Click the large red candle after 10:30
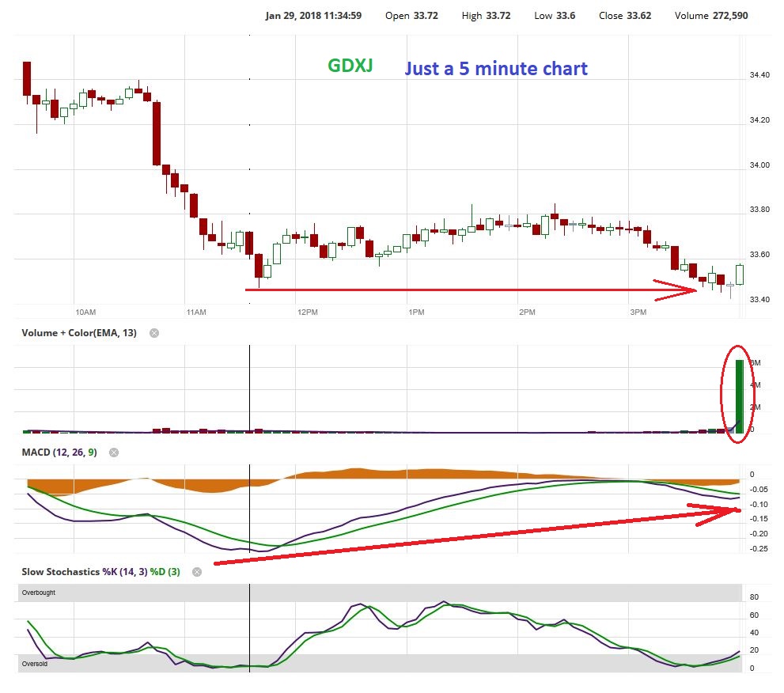The image size is (784, 693). [x=157, y=134]
